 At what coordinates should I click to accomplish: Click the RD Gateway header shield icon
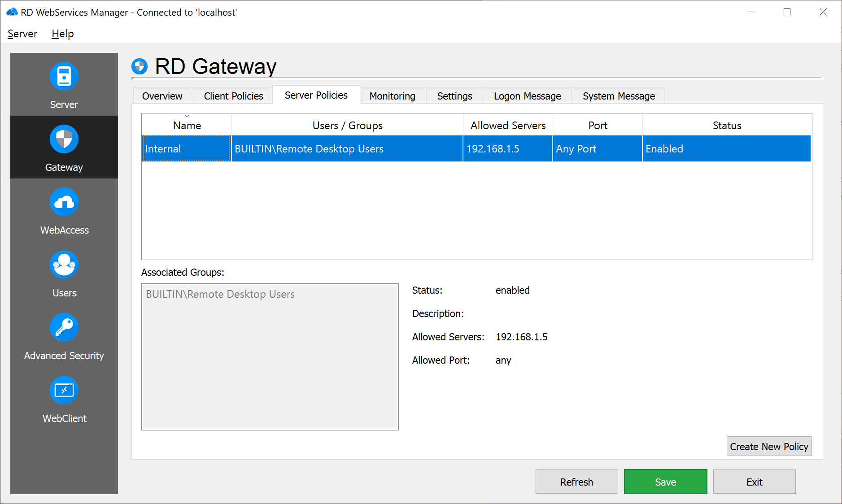pos(140,66)
